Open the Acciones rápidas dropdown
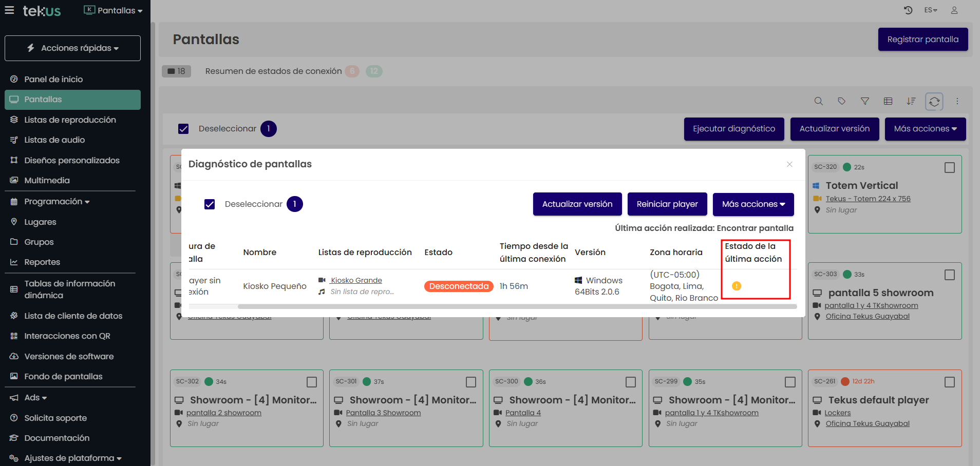The width and height of the screenshot is (980, 466). pos(72,48)
